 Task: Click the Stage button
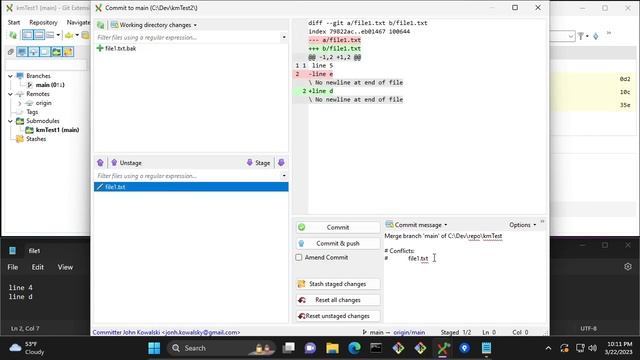pos(258,163)
